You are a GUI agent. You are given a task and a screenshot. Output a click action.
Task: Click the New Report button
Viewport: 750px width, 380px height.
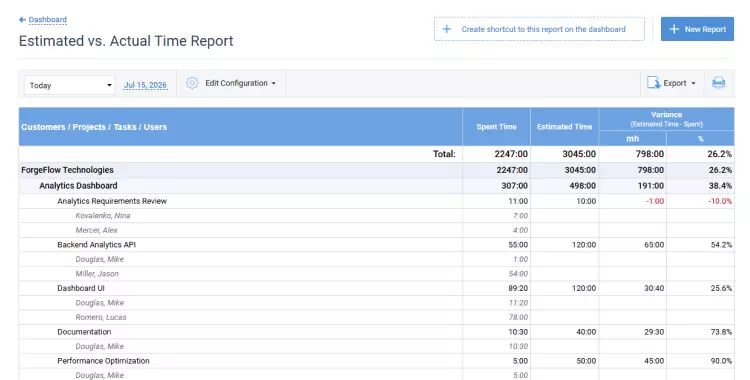pos(697,29)
